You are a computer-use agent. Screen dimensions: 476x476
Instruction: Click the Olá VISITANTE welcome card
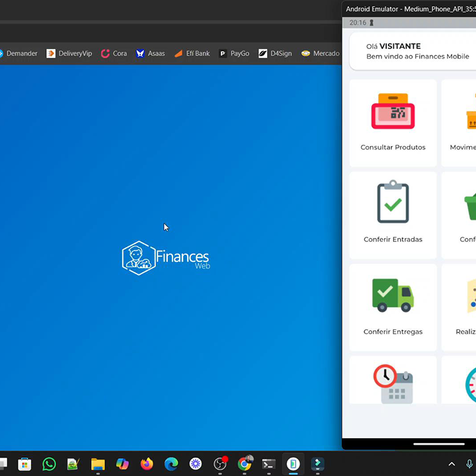click(413, 52)
